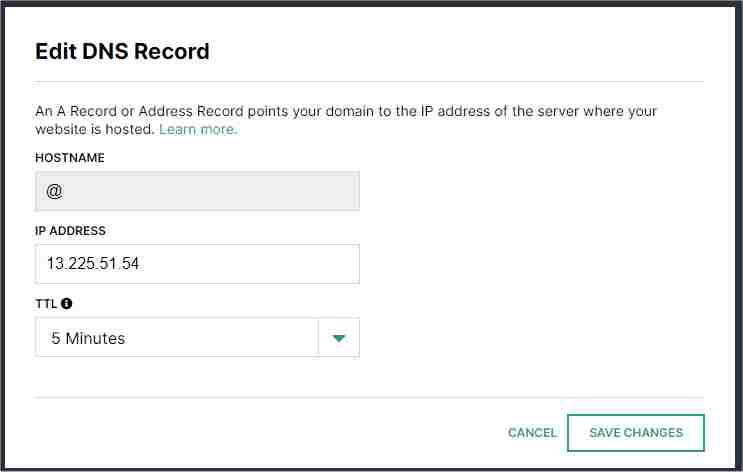Click the TTL label text

[x=46, y=304]
